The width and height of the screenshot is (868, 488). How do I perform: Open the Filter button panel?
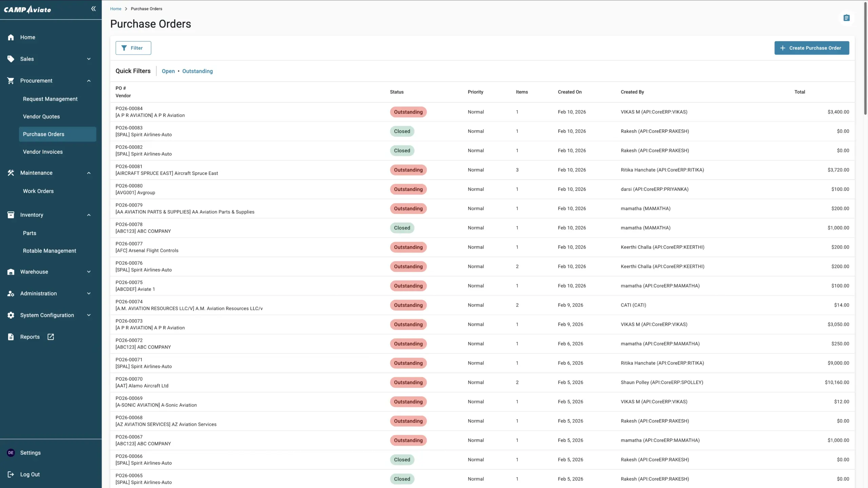click(133, 48)
